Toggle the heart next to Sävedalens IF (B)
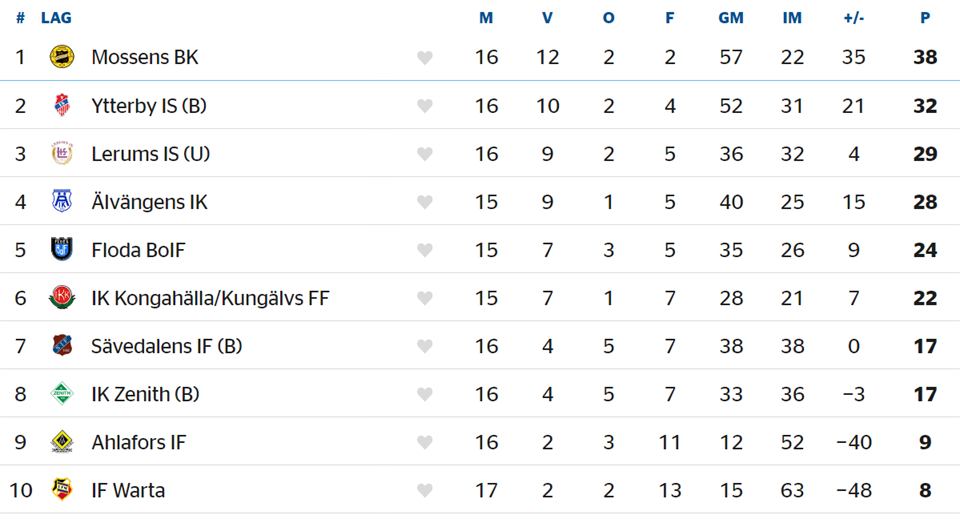960x519 pixels. [x=425, y=346]
